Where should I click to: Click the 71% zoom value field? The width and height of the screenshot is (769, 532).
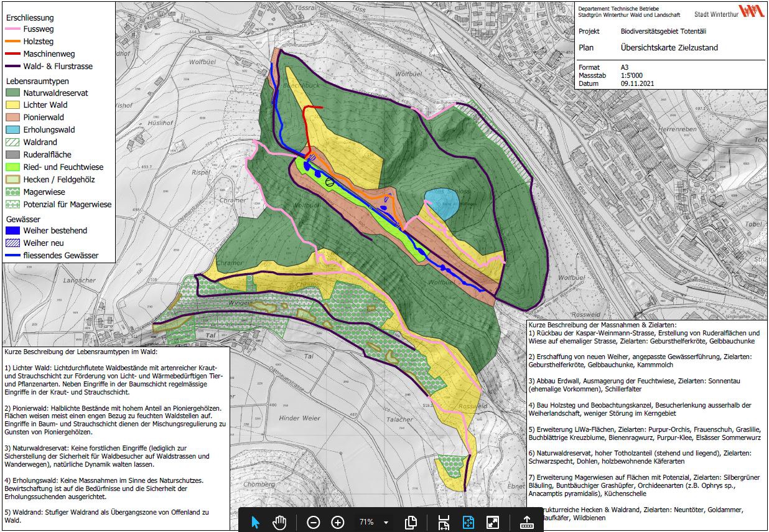pyautogui.click(x=366, y=522)
